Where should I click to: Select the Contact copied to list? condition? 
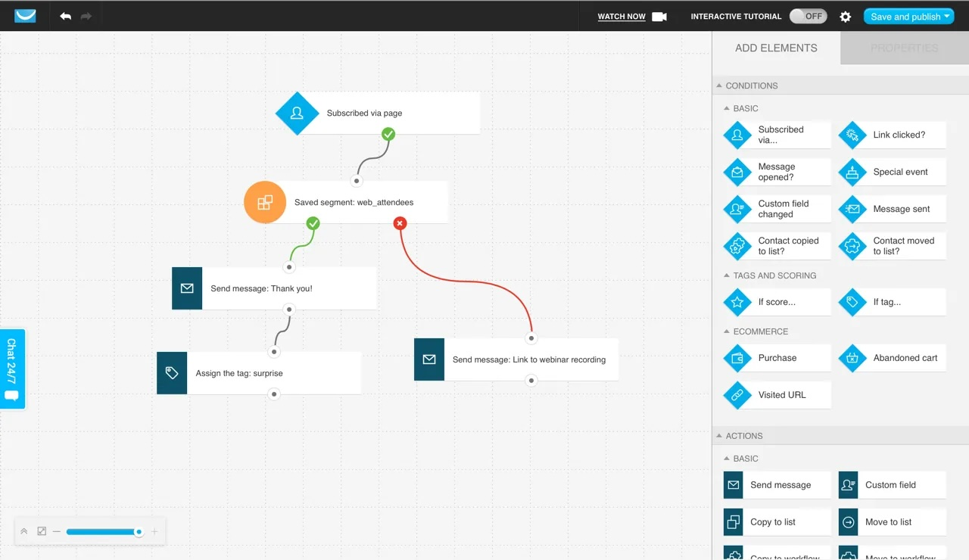pos(777,246)
